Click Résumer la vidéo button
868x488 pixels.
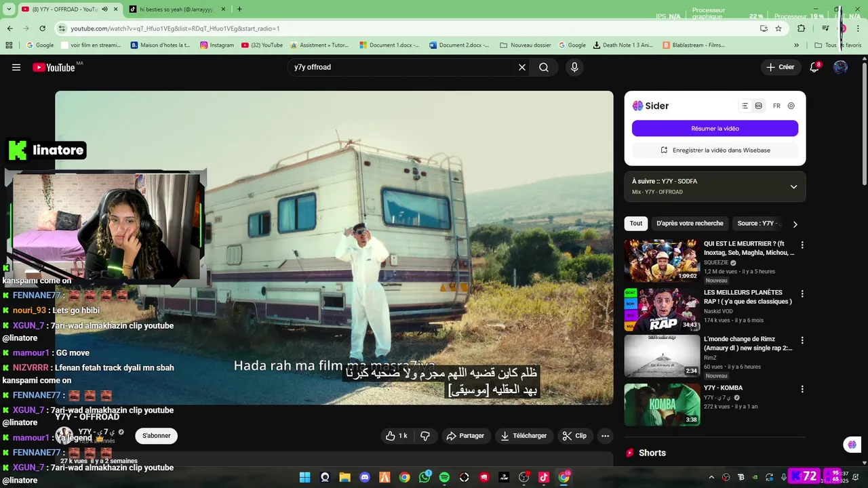click(x=715, y=128)
